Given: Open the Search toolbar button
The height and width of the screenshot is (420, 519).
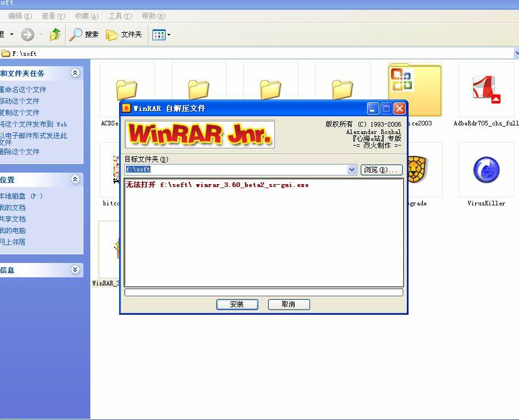Looking at the screenshot, I should (x=84, y=35).
